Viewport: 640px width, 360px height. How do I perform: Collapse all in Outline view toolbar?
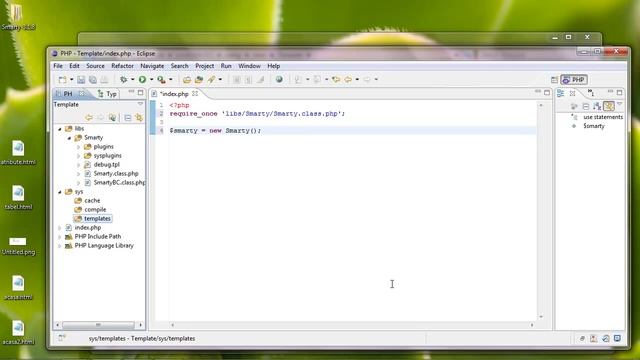[x=586, y=106]
